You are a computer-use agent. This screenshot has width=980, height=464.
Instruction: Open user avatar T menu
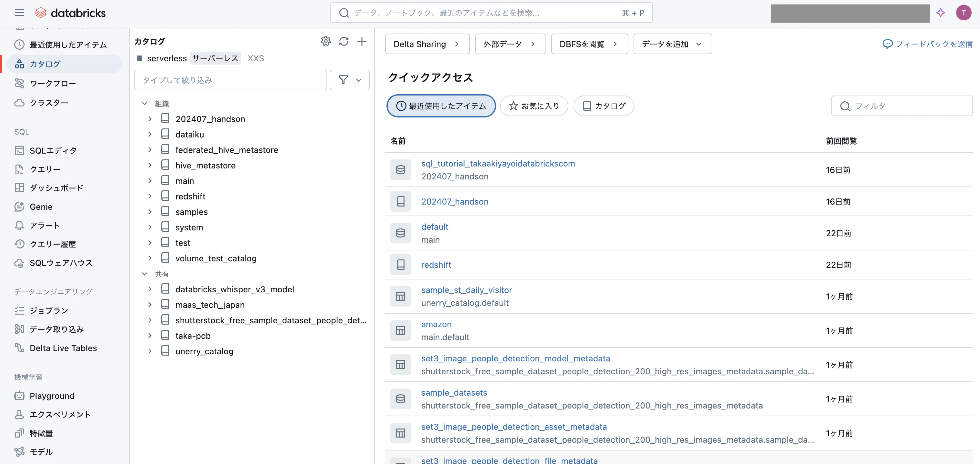[x=964, y=13]
